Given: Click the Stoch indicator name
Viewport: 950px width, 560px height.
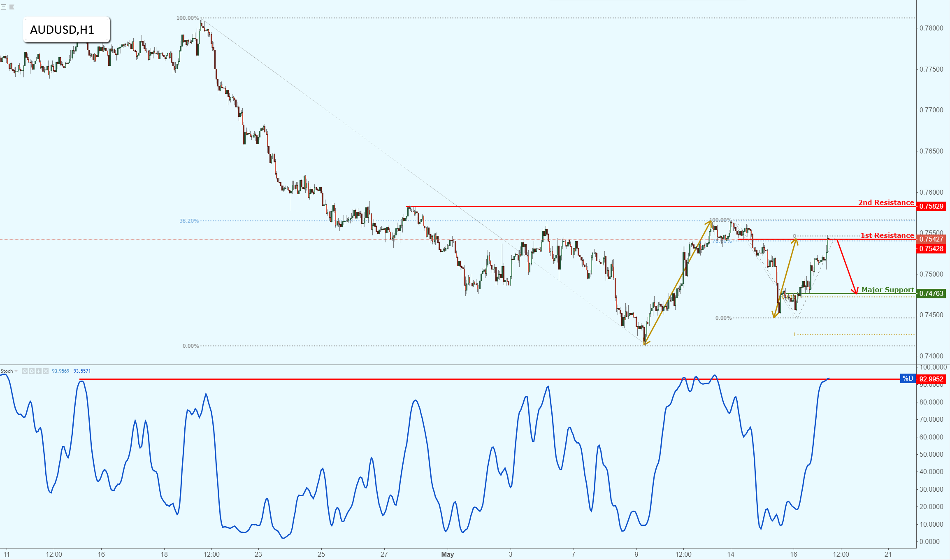Looking at the screenshot, I should pos(7,371).
